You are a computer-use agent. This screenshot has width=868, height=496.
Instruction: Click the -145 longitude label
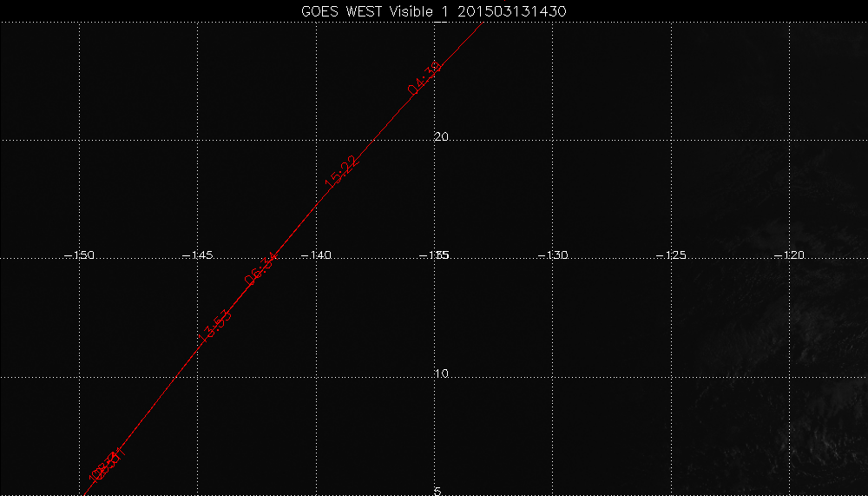(x=198, y=255)
